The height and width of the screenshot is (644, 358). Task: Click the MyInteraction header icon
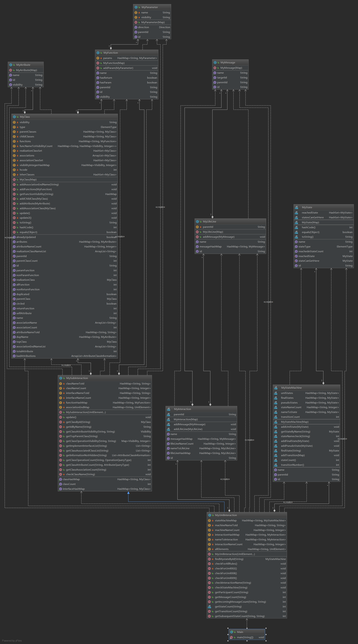click(168, 409)
